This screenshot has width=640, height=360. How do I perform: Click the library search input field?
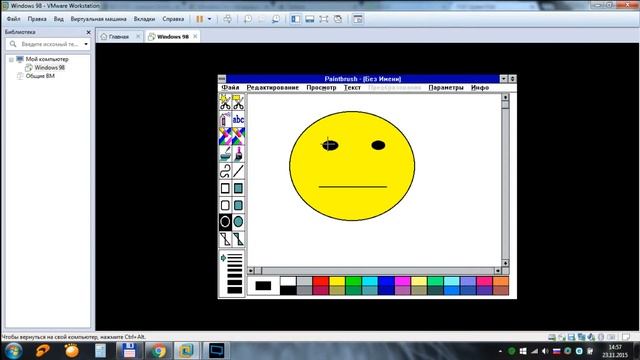49,44
